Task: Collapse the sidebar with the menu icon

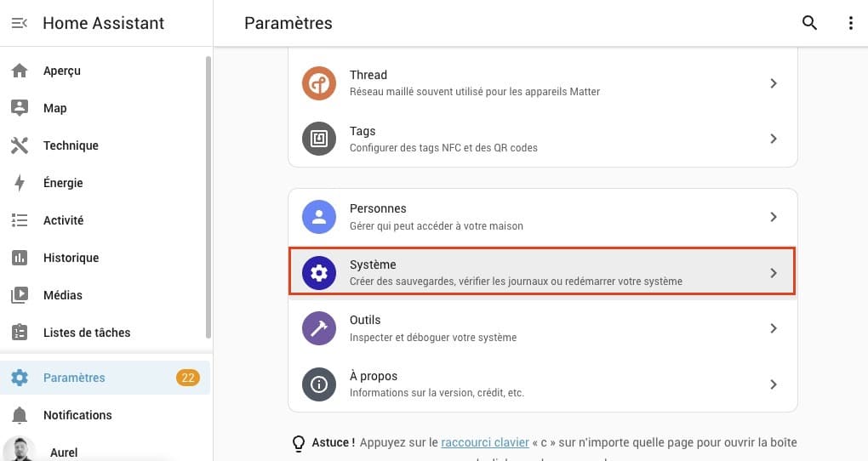Action: click(20, 23)
